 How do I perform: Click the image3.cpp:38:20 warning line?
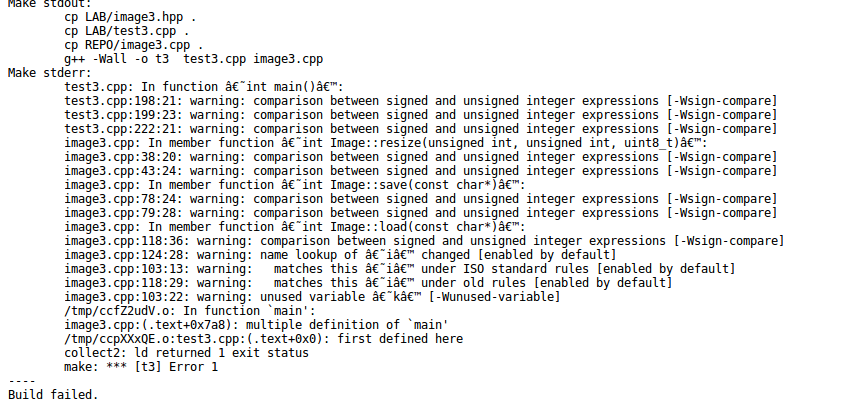click(x=420, y=157)
